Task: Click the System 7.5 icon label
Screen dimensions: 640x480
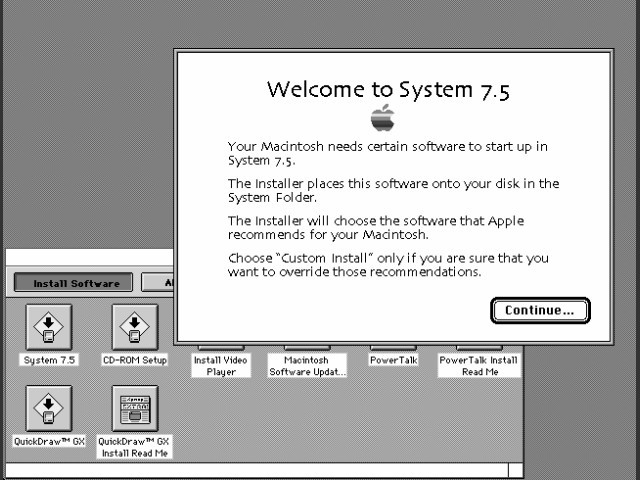Action: point(49,360)
